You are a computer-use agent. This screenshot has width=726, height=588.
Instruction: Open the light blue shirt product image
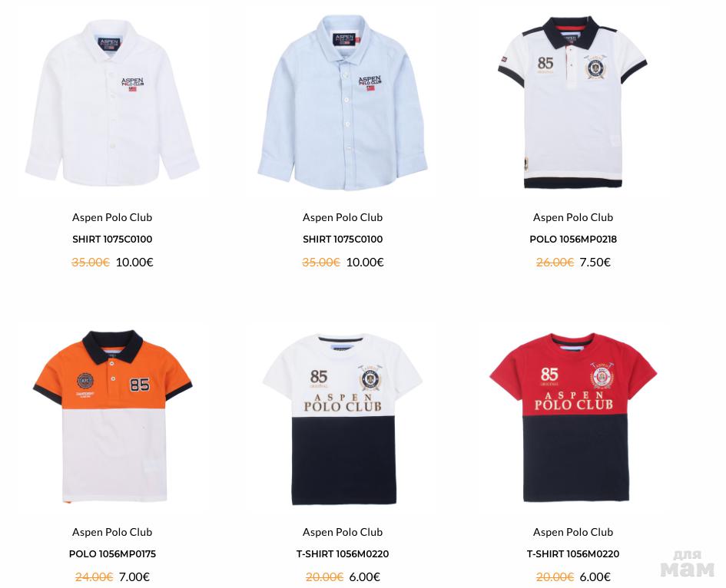point(343,103)
